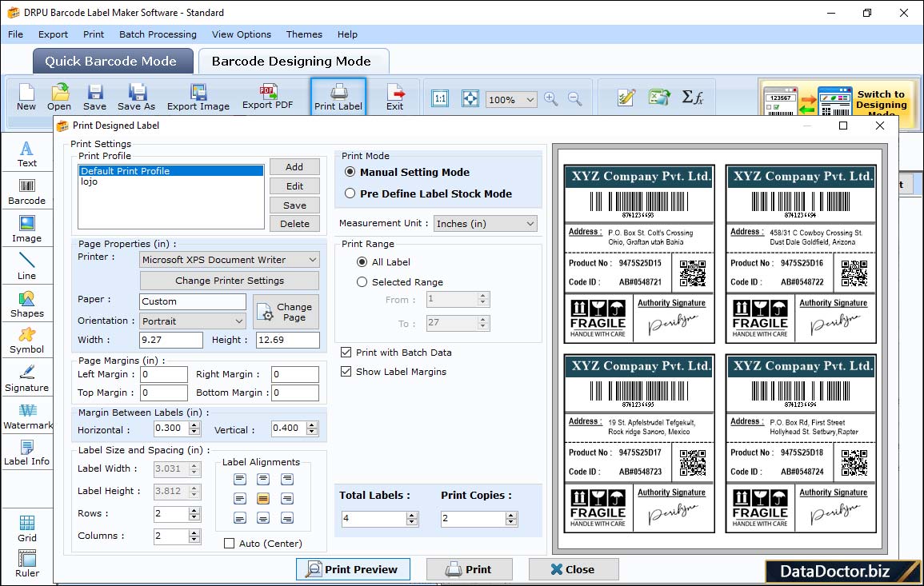Choose top-left label alignment button
The height and width of the screenshot is (586, 924).
click(x=239, y=480)
